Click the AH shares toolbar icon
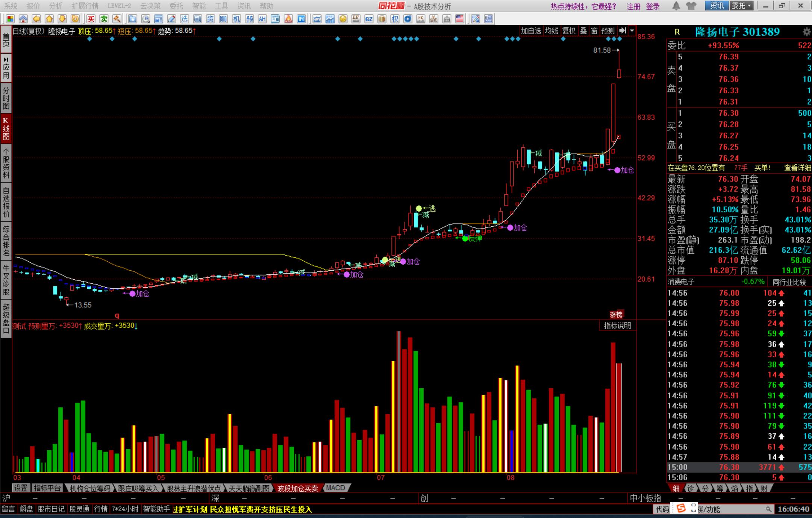812x518 pixels. click(262, 19)
